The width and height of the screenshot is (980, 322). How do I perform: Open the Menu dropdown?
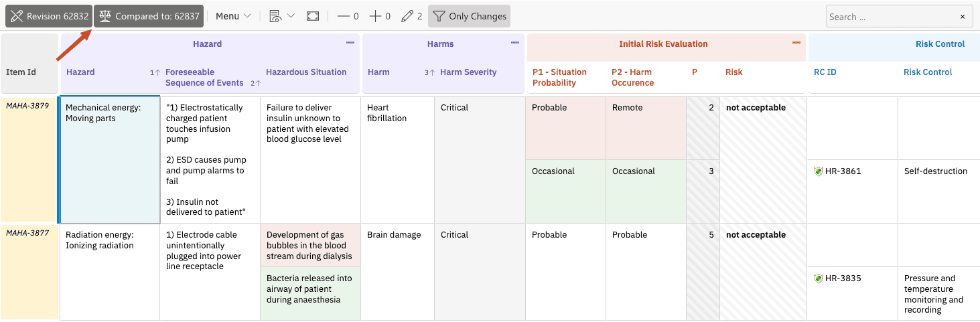coord(233,16)
